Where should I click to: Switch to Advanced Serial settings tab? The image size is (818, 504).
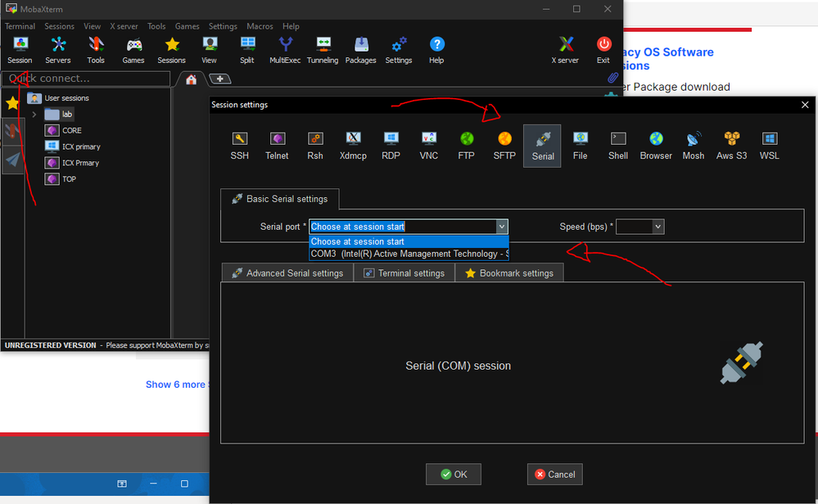[x=287, y=273]
